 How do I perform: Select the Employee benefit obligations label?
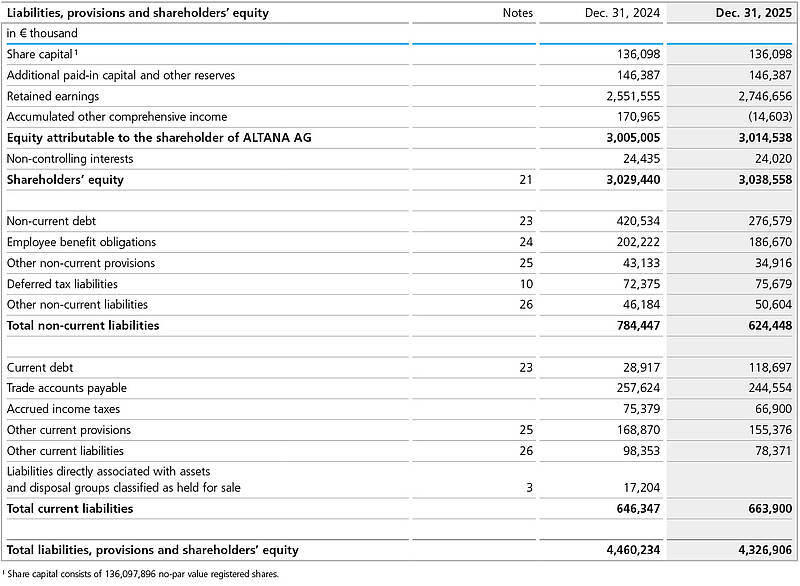tap(81, 242)
